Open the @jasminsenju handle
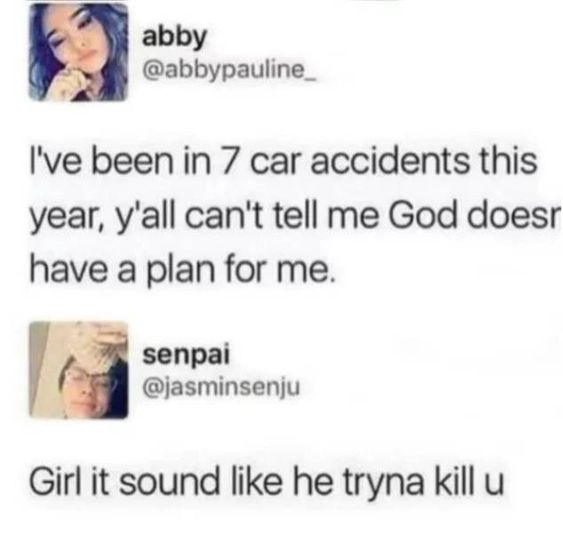The width and height of the screenshot is (563, 533). [x=221, y=387]
